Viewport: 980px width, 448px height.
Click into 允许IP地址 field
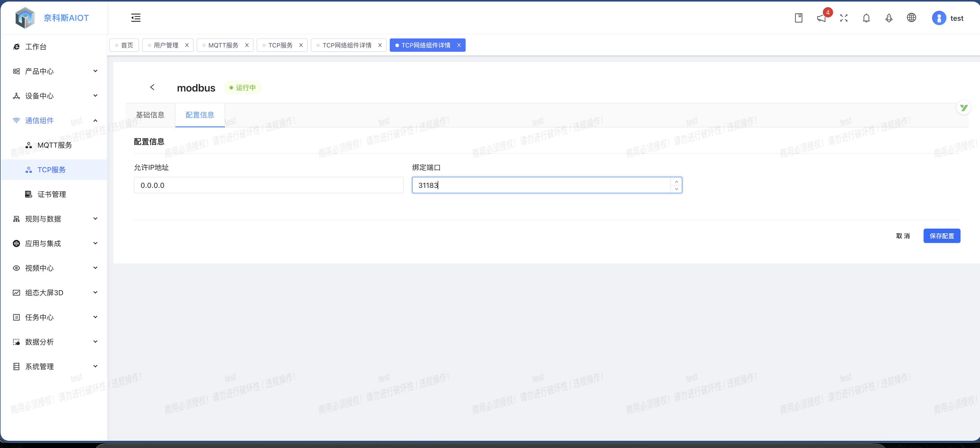tap(268, 185)
